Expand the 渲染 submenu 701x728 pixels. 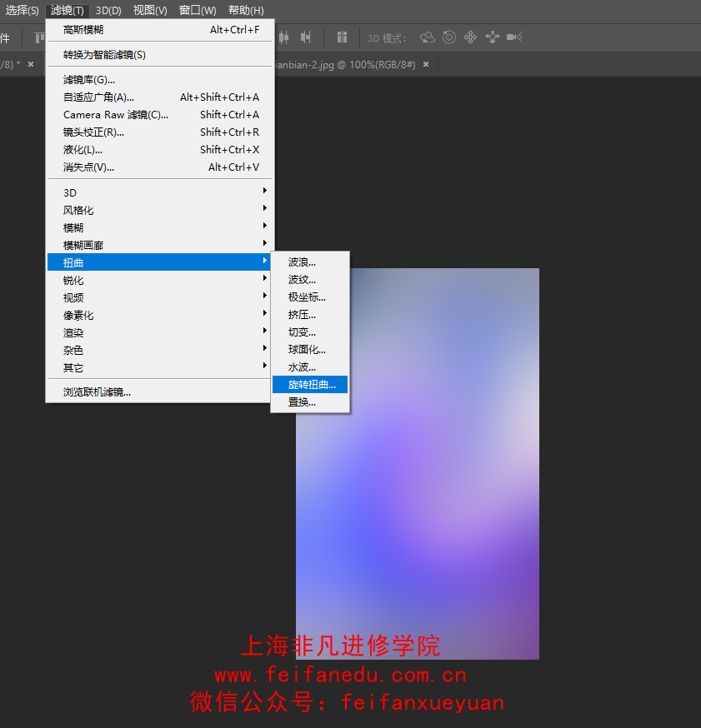pyautogui.click(x=160, y=332)
